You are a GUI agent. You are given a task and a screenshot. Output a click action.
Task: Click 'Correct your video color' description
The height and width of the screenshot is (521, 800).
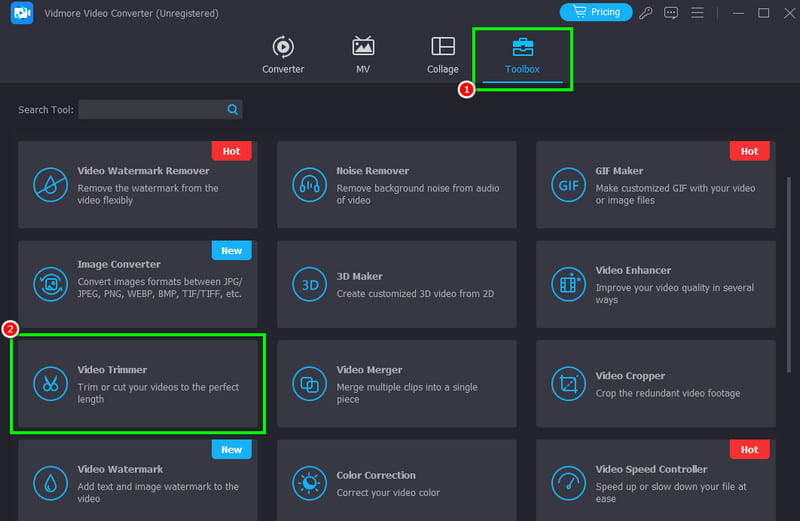tap(388, 493)
